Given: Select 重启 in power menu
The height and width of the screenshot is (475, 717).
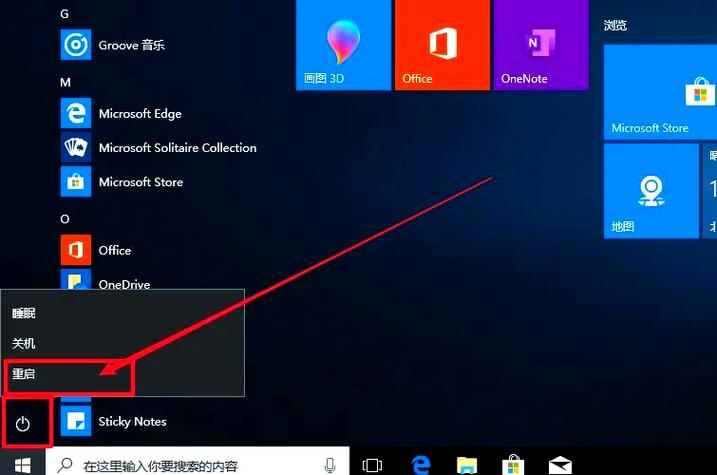Looking at the screenshot, I should point(123,374).
